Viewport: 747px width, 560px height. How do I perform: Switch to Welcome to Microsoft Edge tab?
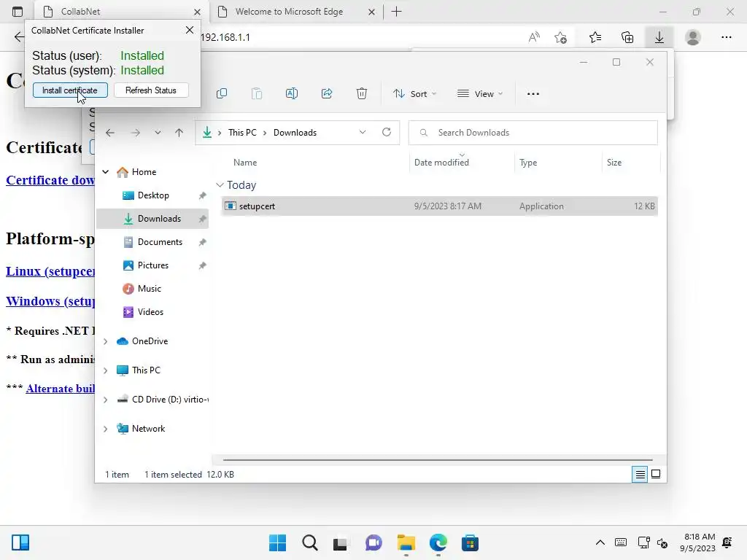(x=288, y=12)
